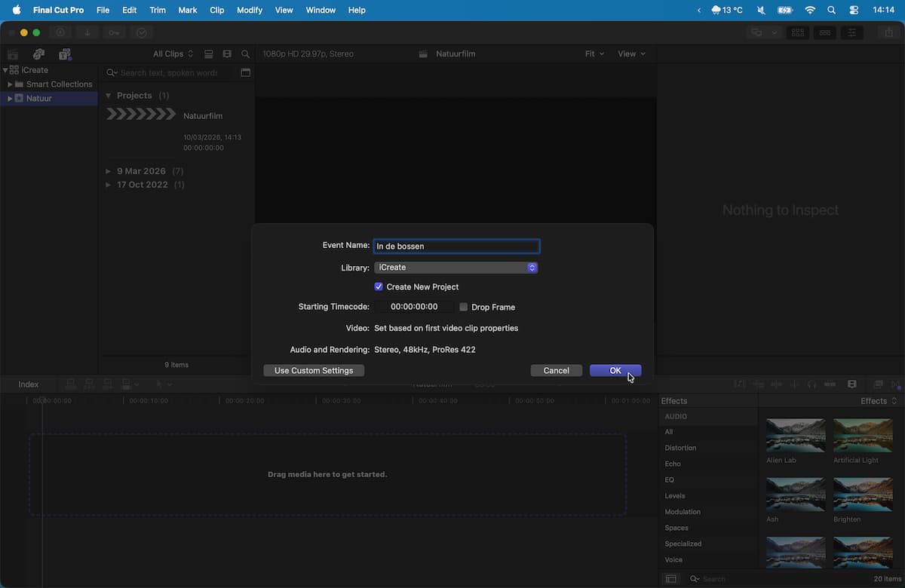Open the Clip menu
This screenshot has width=905, height=588.
pyautogui.click(x=217, y=10)
